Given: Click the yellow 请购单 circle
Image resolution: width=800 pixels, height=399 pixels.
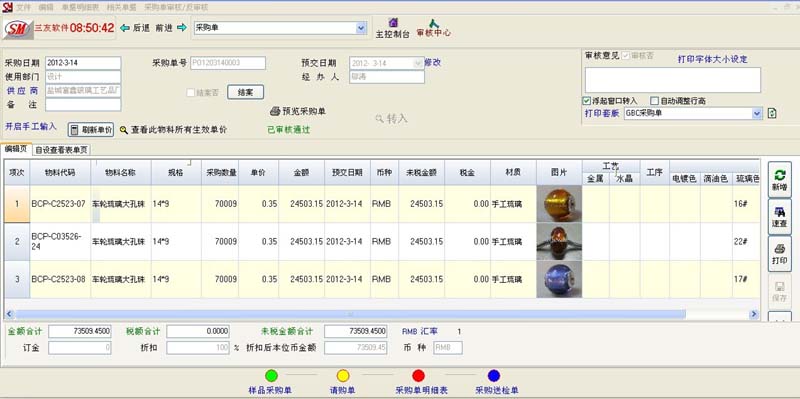Looking at the screenshot, I should click(x=343, y=376).
